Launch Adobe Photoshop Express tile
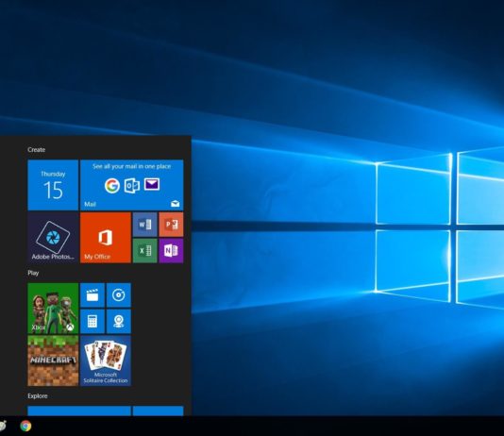Image resolution: width=504 pixels, height=436 pixels. pyautogui.click(x=53, y=238)
